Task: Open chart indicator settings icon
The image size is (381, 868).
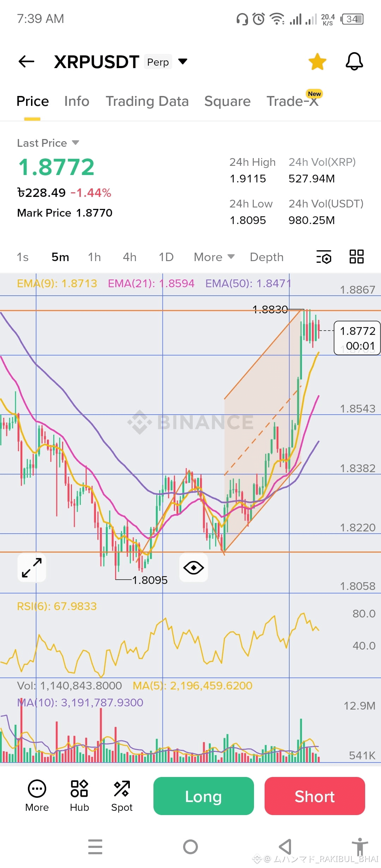Action: click(324, 257)
